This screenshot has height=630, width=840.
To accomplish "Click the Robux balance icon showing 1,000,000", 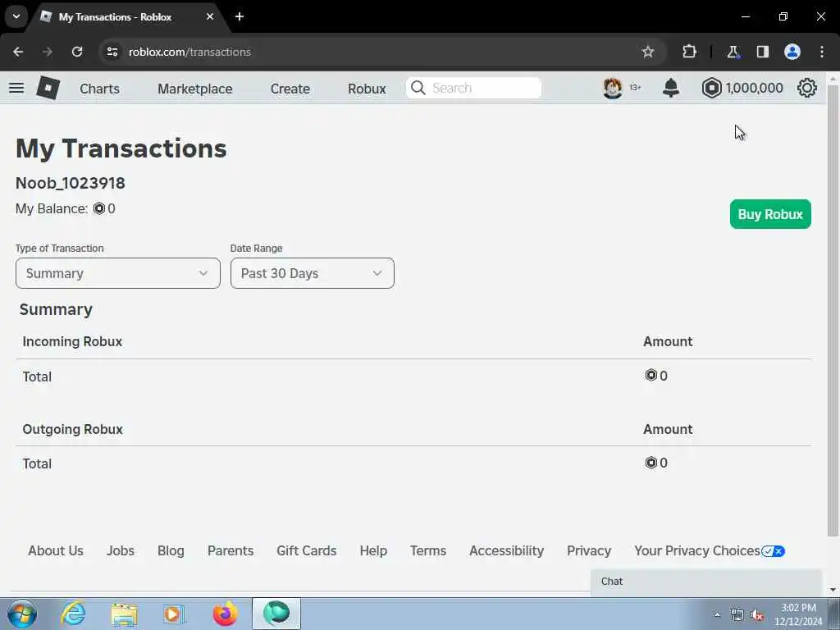I will point(711,88).
